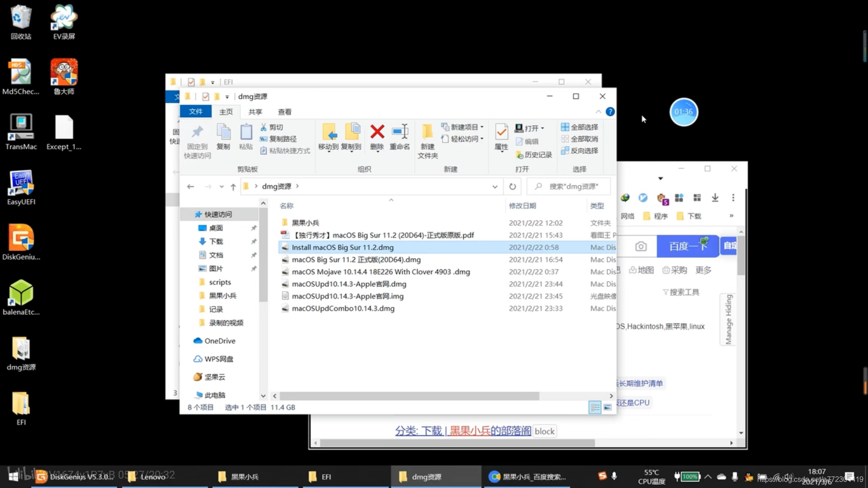
Task: Click the horizontal scrollbar in file list
Action: pos(409,396)
